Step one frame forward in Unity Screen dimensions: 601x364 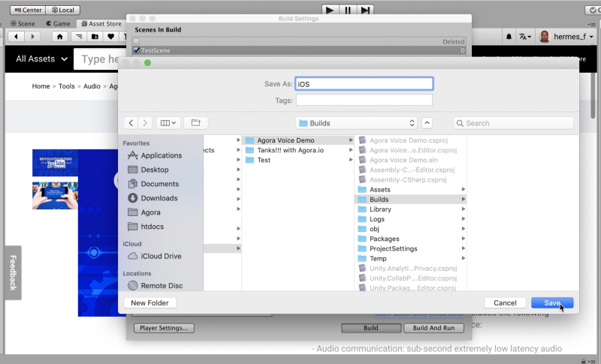point(365,10)
